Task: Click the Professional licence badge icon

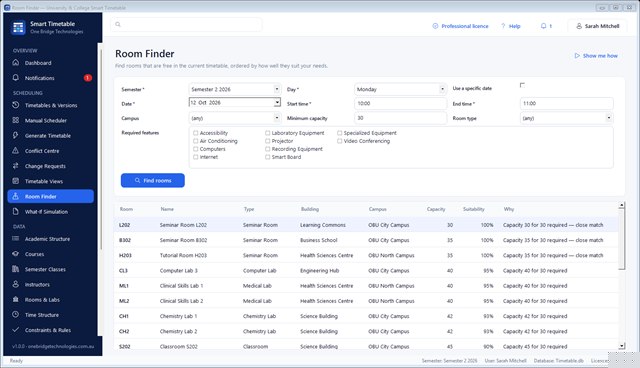Action: (435, 26)
